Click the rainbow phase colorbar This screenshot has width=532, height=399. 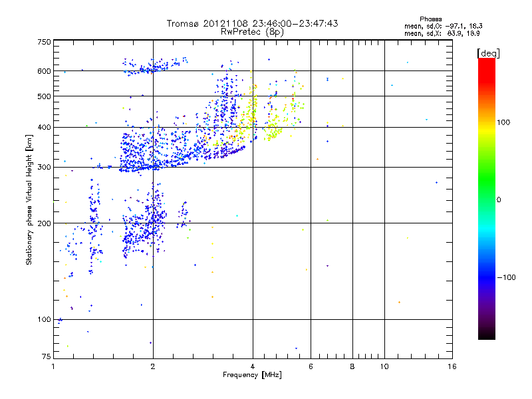487,198
